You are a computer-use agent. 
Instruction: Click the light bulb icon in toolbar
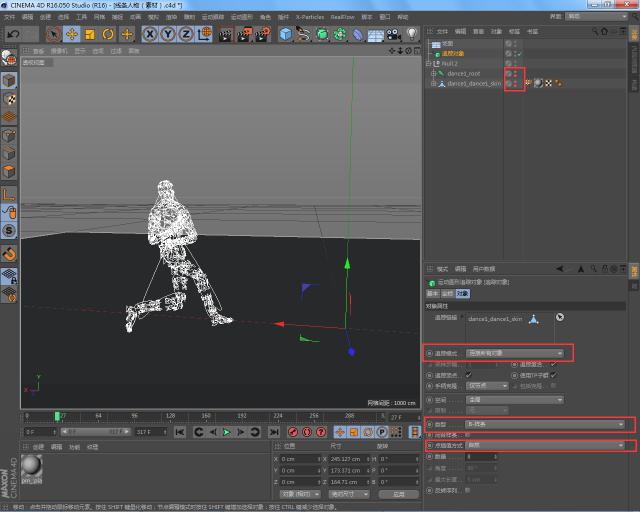pyautogui.click(x=410, y=34)
